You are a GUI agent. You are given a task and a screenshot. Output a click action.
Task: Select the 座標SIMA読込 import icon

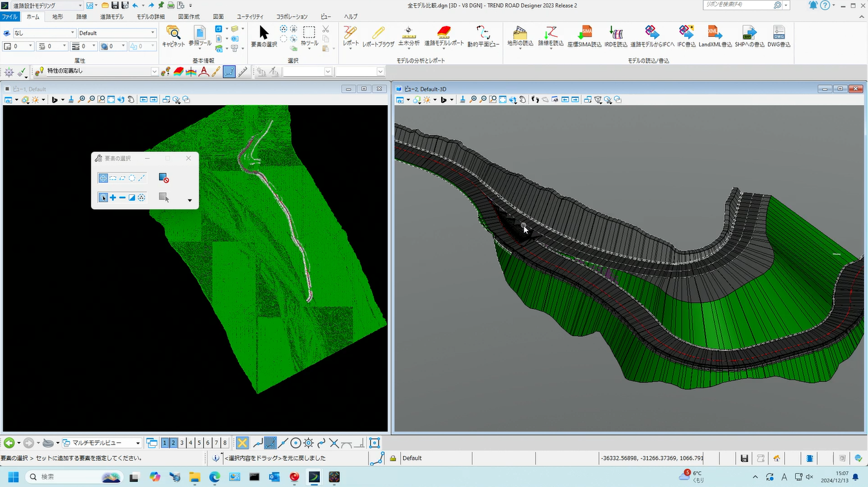pyautogui.click(x=584, y=33)
